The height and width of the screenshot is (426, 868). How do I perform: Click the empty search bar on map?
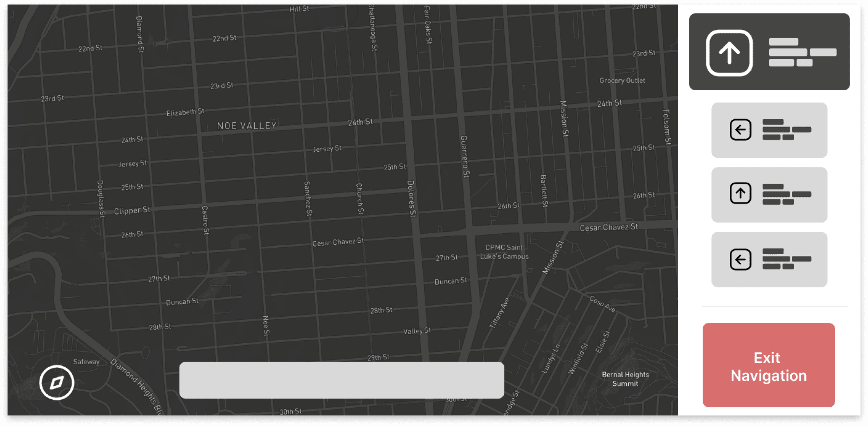[x=341, y=380]
